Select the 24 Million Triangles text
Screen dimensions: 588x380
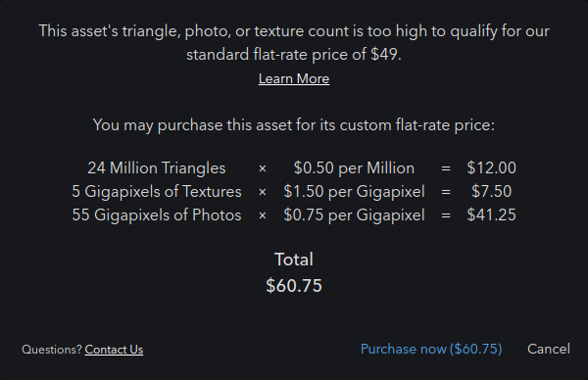[x=157, y=167]
